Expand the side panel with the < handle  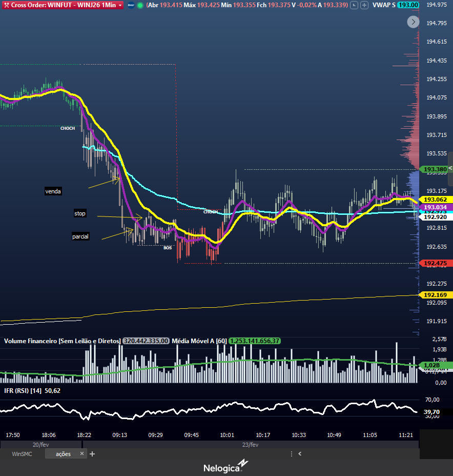450,168
